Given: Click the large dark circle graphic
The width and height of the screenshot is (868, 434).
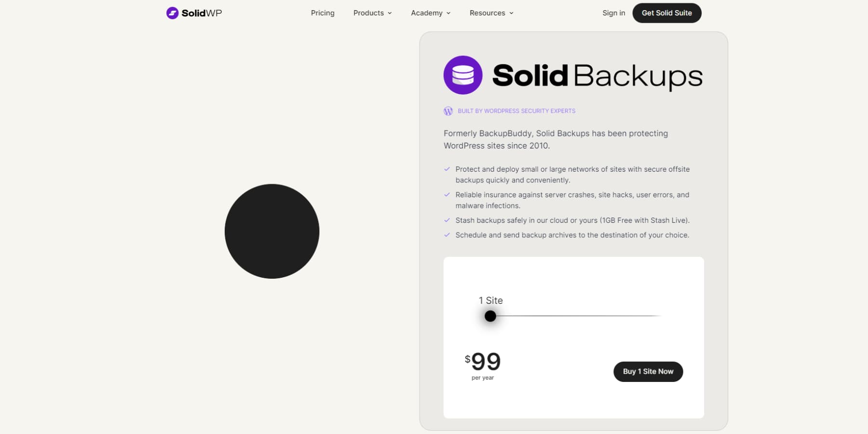Looking at the screenshot, I should click(x=271, y=231).
